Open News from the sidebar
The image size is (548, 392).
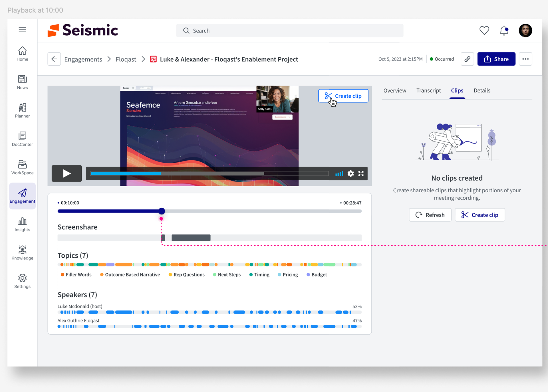(x=22, y=82)
